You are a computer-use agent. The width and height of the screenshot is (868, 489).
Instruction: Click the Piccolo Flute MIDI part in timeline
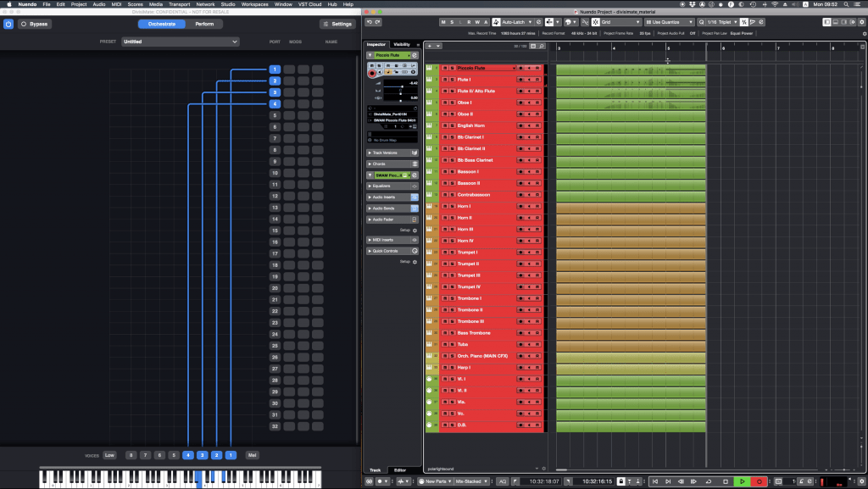631,69
